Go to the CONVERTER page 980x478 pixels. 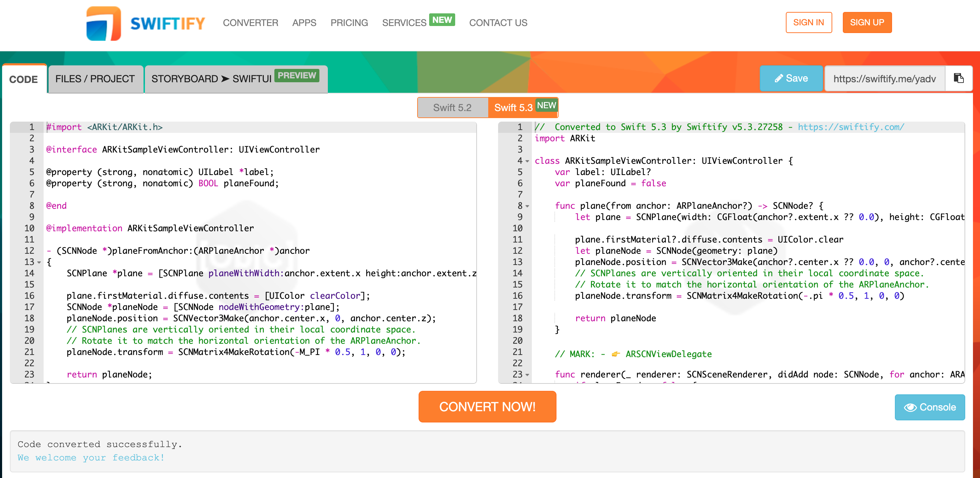[x=250, y=23]
